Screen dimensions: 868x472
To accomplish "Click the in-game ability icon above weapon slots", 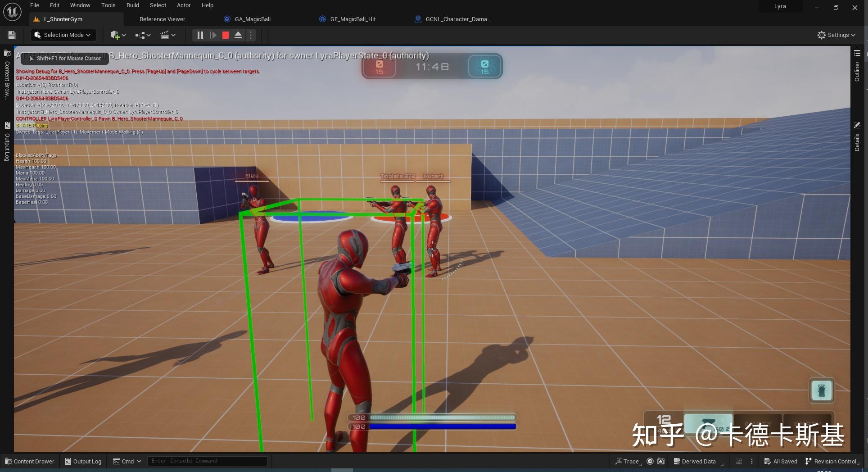I will [x=822, y=390].
